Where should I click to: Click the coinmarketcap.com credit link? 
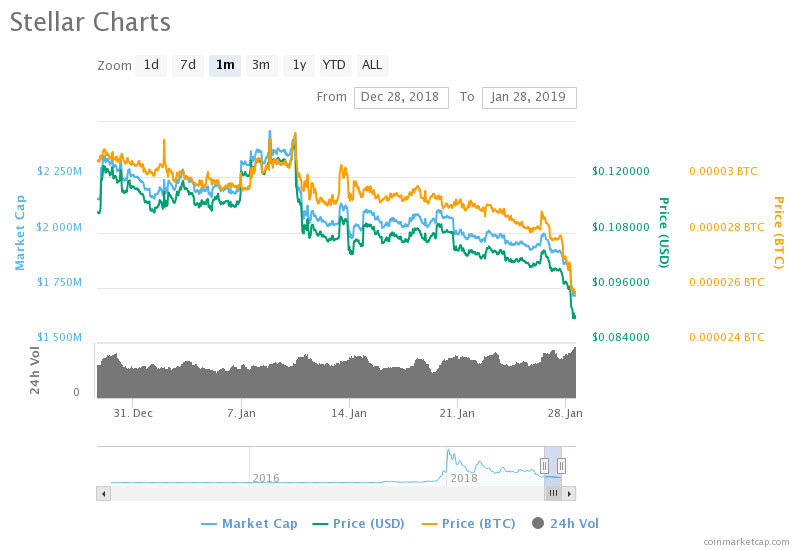pos(746,542)
